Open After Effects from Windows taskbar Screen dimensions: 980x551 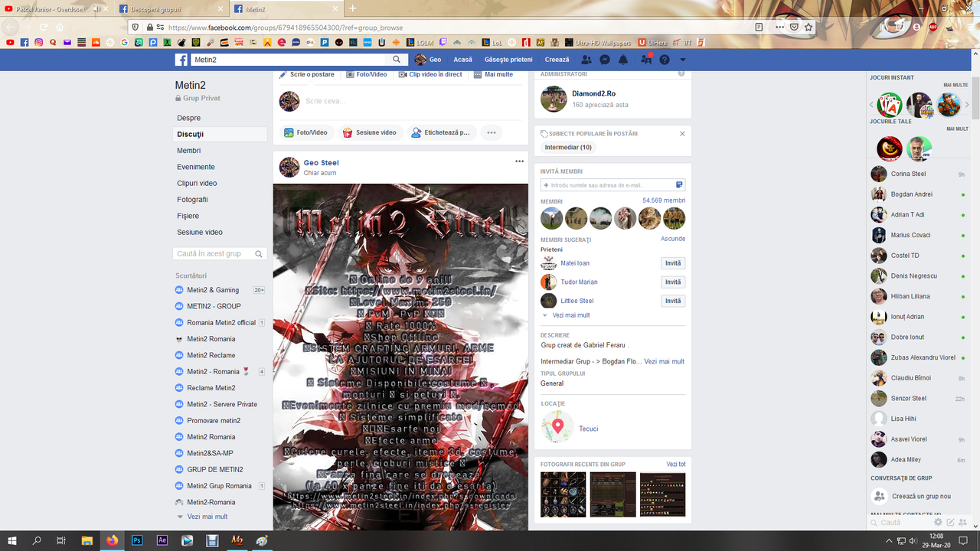162,540
